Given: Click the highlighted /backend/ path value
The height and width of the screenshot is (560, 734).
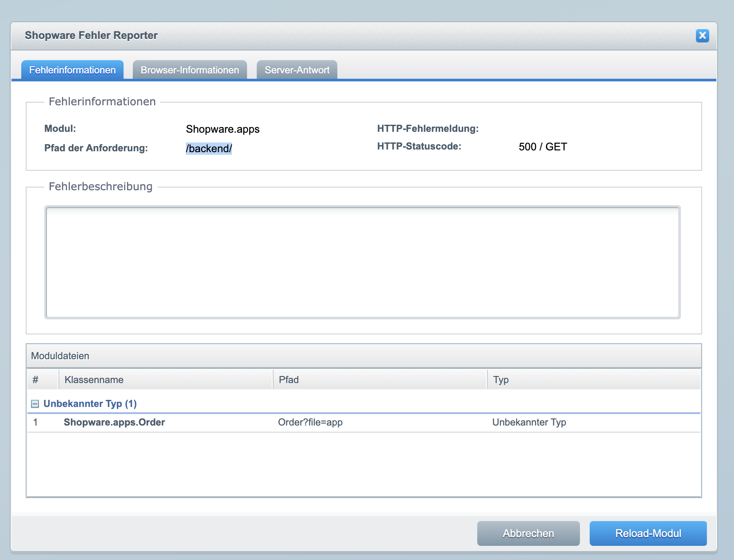Looking at the screenshot, I should (x=209, y=149).
